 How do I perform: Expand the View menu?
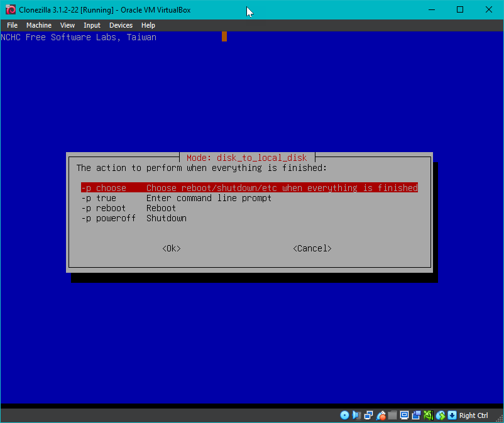coord(67,25)
